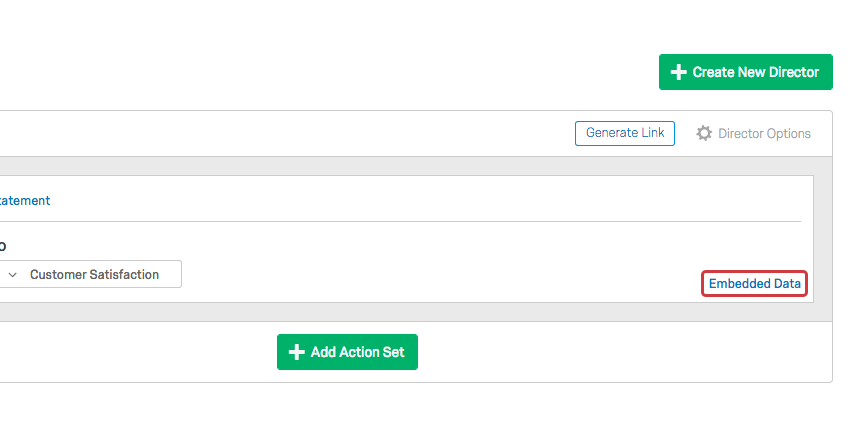Click the Create New Director button
Screen dimensions: 850x425
pos(745,72)
